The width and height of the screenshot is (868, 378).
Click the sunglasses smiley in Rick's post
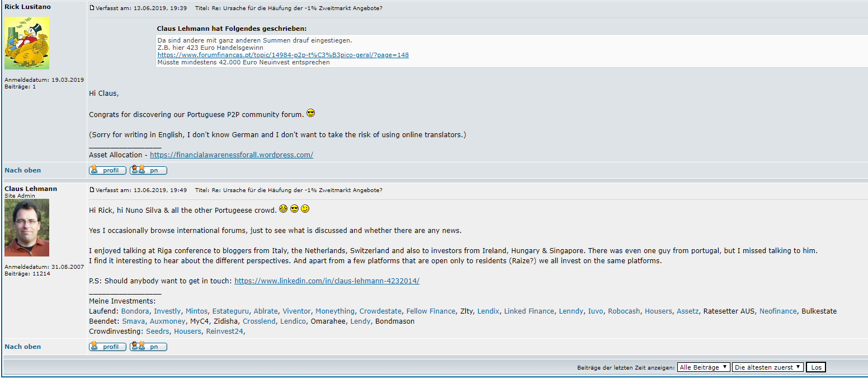[x=311, y=113]
